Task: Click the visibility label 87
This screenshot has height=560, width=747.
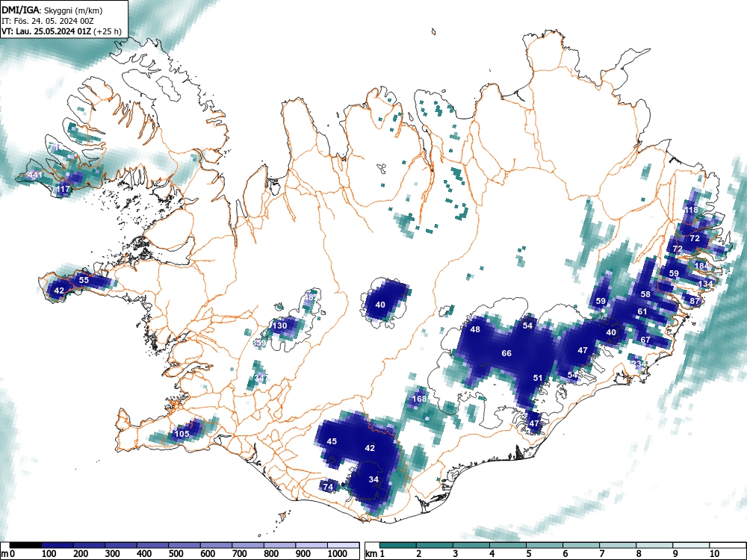Action: pyautogui.click(x=695, y=301)
